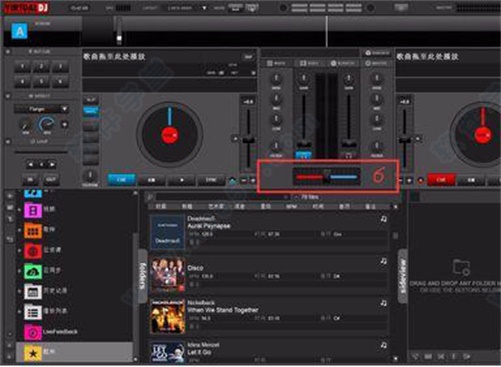Halve loop length with left arrow
The width and height of the screenshot is (501, 367).
click(x=31, y=164)
